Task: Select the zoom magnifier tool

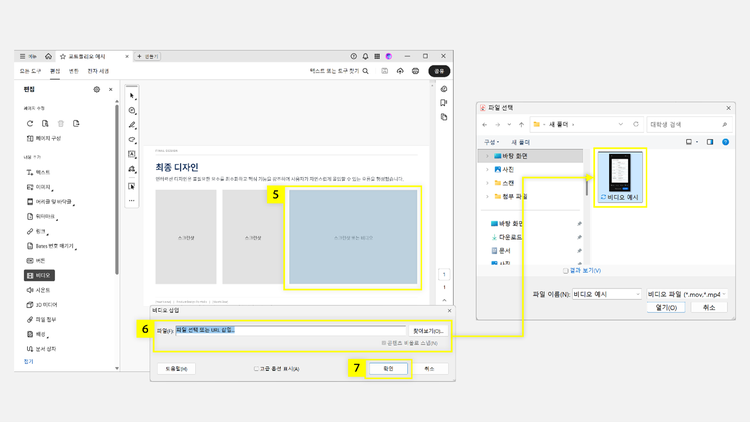Action: click(132, 111)
